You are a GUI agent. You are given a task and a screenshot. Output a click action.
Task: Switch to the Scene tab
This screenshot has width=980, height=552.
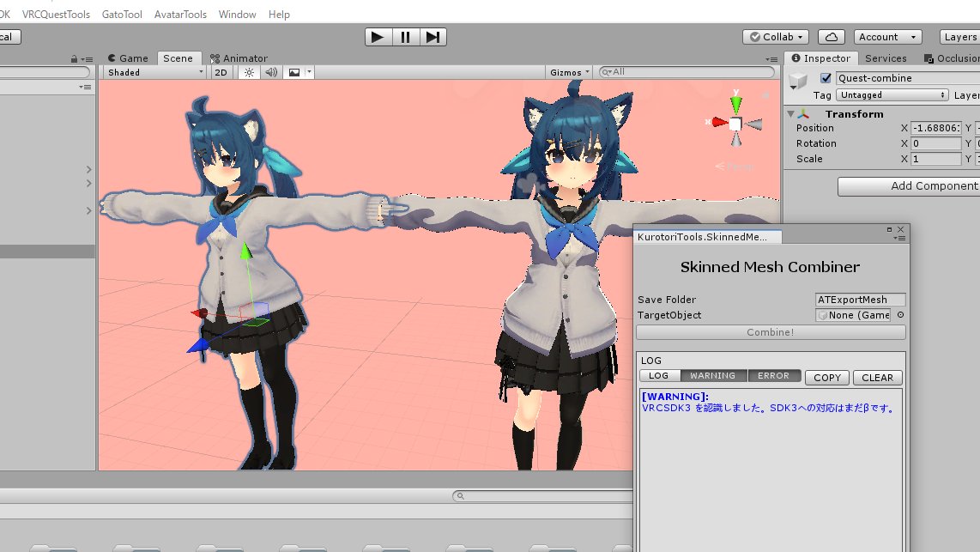(x=178, y=58)
